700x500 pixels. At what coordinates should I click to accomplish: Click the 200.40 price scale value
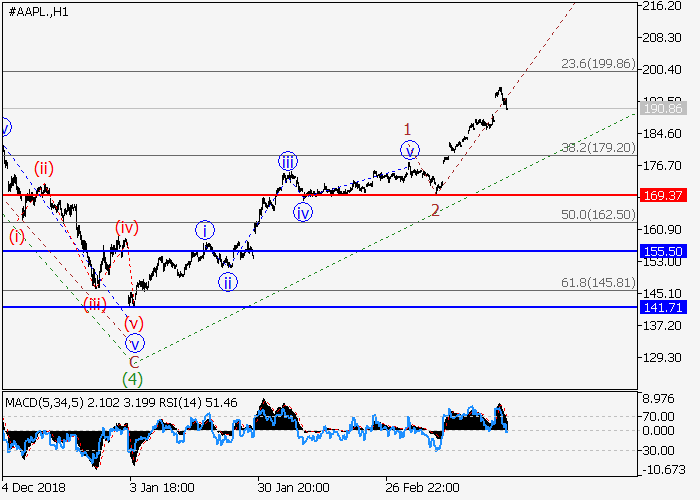coord(662,70)
